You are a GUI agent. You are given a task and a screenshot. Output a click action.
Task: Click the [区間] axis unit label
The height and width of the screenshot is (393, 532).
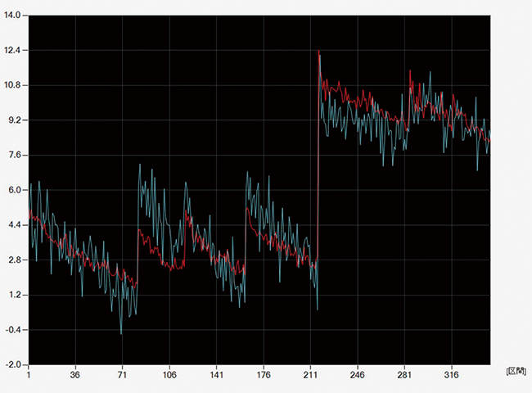[x=516, y=371]
